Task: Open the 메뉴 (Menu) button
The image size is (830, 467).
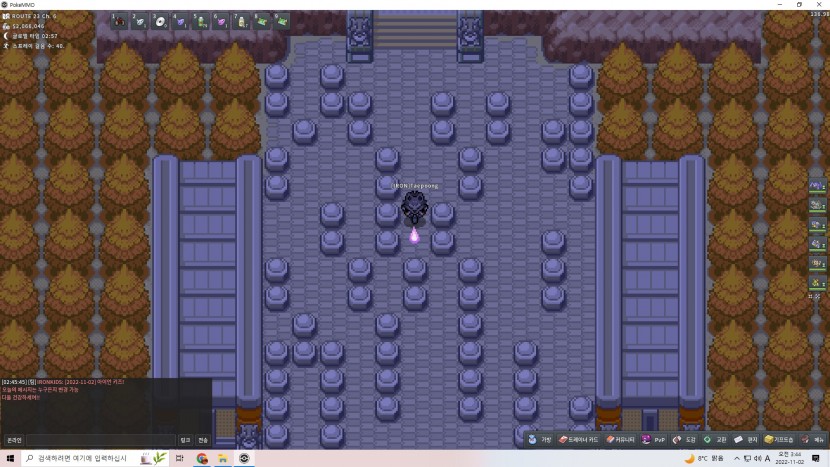Action: [x=813, y=439]
